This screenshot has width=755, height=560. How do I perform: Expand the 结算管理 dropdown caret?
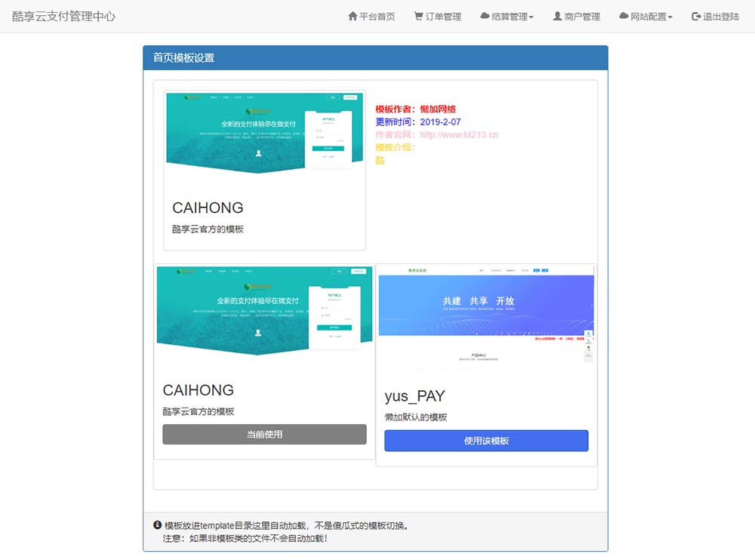(531, 17)
